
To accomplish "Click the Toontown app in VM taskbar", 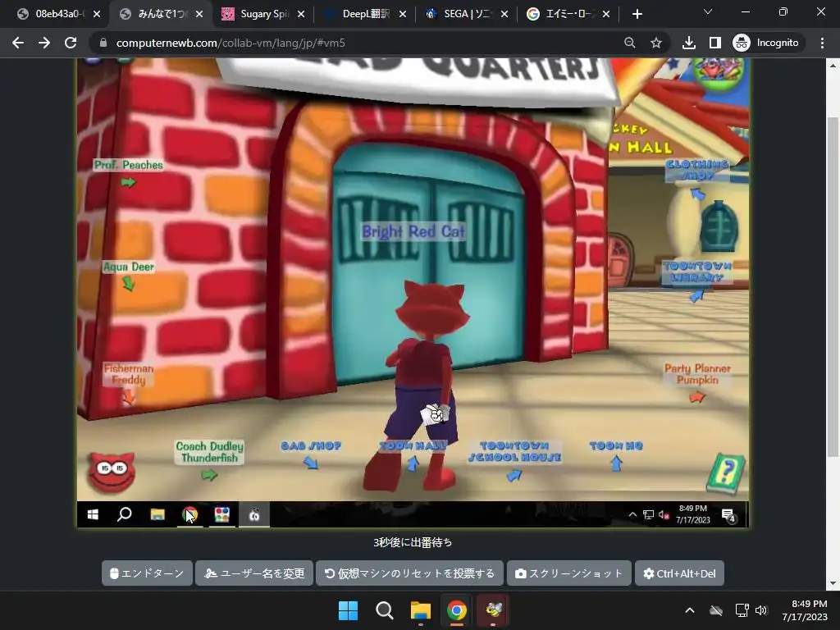I will [x=254, y=514].
